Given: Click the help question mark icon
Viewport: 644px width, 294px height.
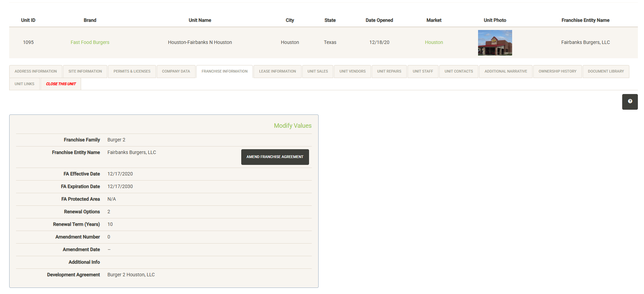Looking at the screenshot, I should point(630,102).
